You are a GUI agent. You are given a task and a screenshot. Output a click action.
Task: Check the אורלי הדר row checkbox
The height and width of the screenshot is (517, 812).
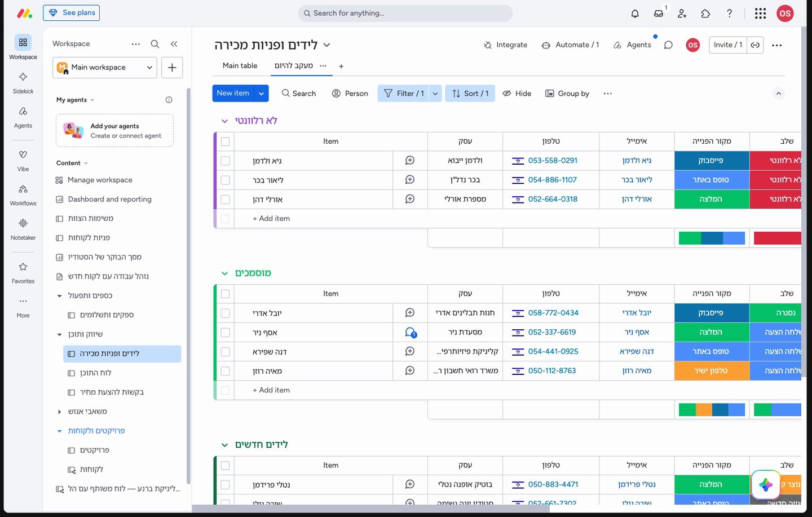tap(225, 200)
